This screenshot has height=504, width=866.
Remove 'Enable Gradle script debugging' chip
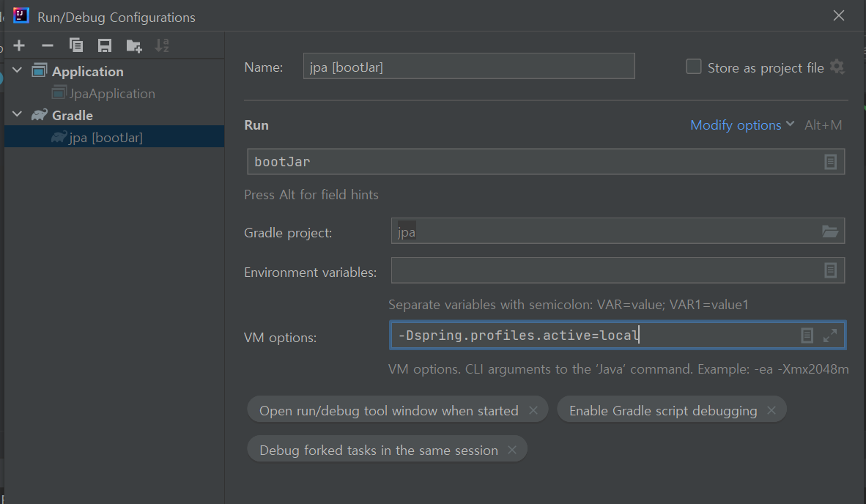click(771, 410)
